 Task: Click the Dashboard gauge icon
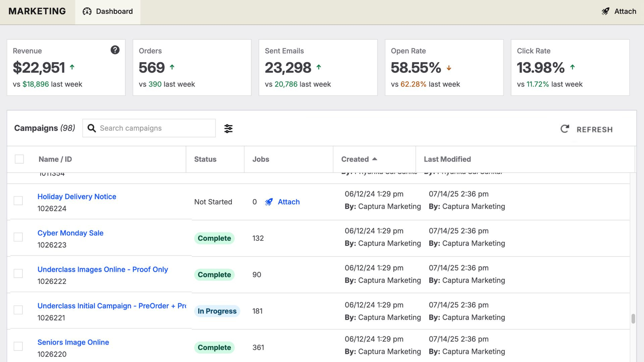87,11
